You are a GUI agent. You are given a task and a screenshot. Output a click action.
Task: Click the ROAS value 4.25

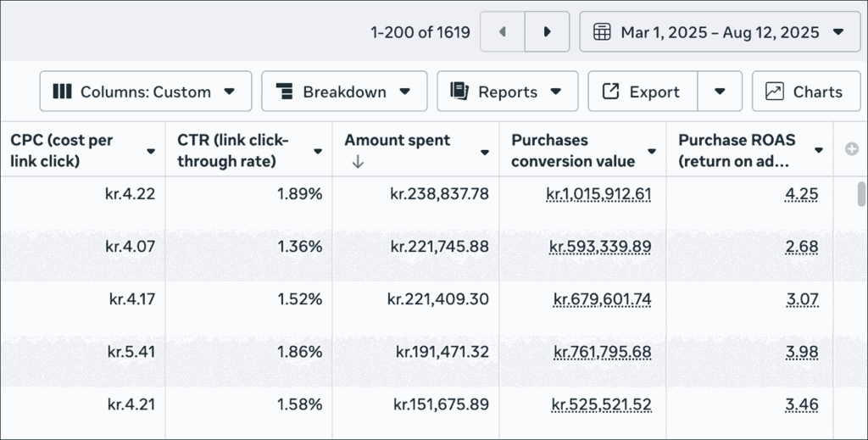(x=801, y=194)
